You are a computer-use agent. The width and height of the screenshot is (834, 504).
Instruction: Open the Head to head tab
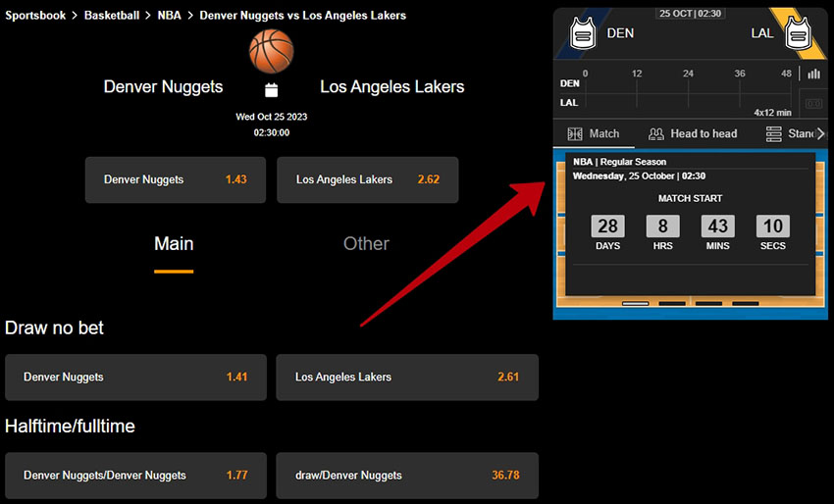click(x=692, y=133)
